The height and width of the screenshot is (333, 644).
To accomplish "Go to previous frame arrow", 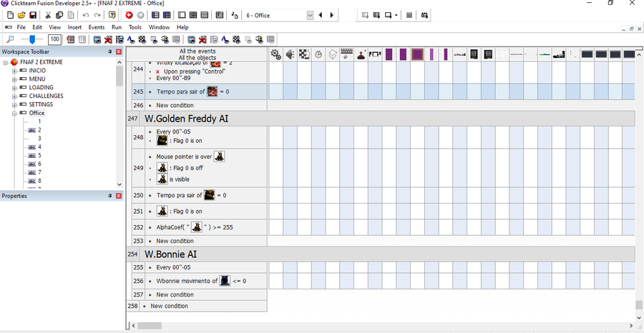I will coord(321,15).
